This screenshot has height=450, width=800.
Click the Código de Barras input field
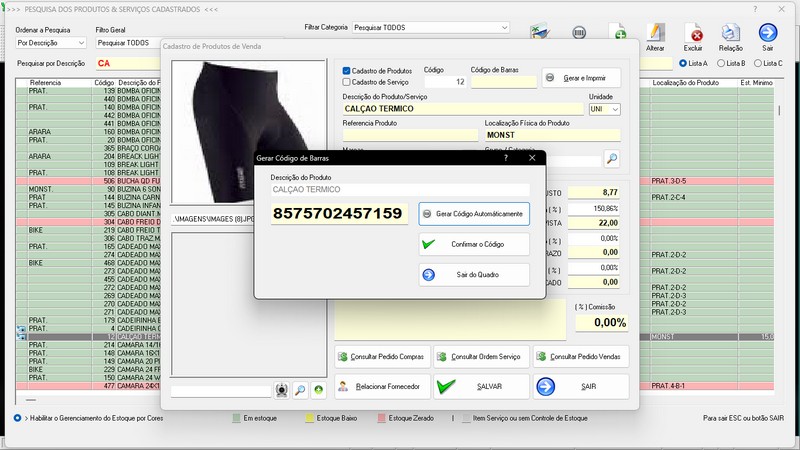click(x=504, y=82)
